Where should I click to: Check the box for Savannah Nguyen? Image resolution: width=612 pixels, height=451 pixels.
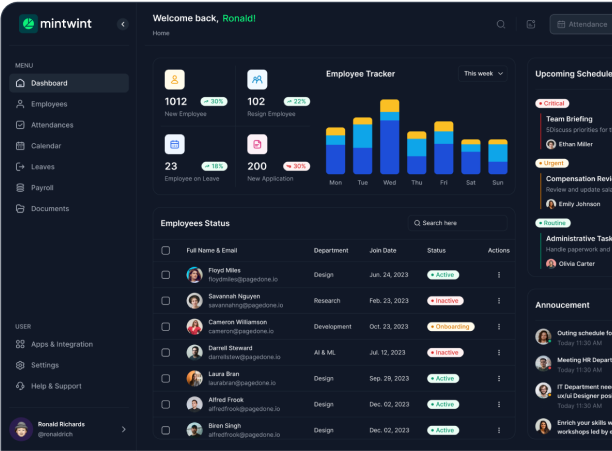click(x=165, y=301)
